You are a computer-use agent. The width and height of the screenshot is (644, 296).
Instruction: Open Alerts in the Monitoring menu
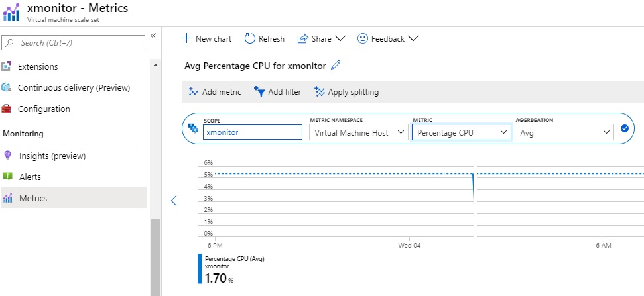pyautogui.click(x=30, y=177)
